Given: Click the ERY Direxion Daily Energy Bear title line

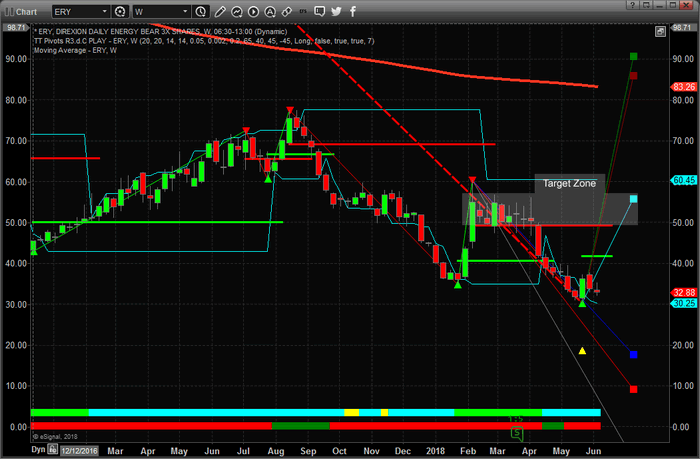Looking at the screenshot, I should (161, 31).
